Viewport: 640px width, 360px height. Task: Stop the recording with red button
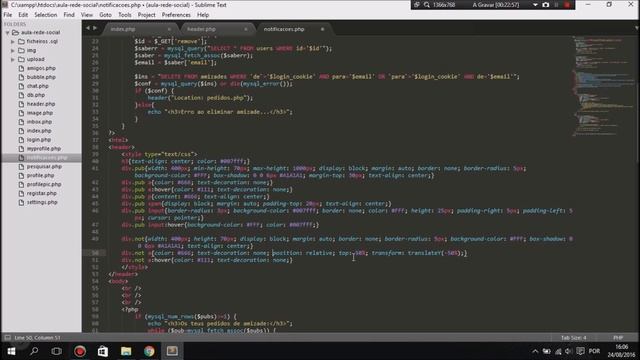point(567,5)
